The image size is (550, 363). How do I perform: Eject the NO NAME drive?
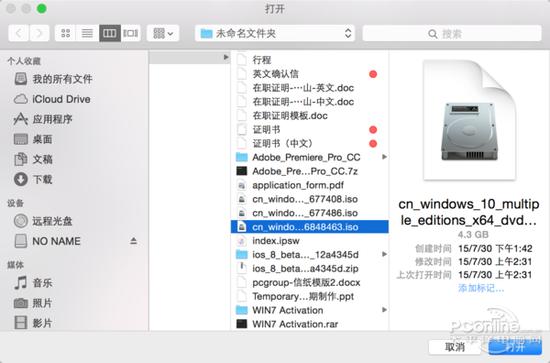(133, 241)
